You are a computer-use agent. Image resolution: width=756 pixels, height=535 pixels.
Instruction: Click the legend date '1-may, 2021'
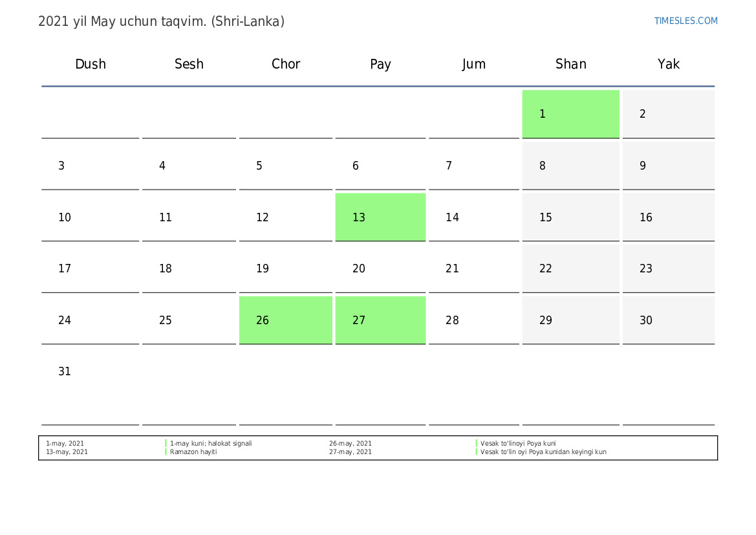tap(65, 443)
